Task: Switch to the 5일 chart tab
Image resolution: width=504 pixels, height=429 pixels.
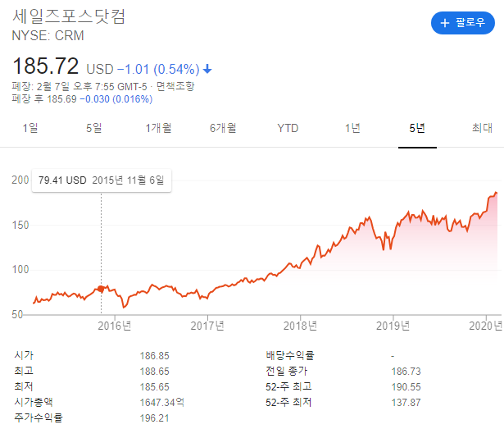Action: pyautogui.click(x=94, y=128)
